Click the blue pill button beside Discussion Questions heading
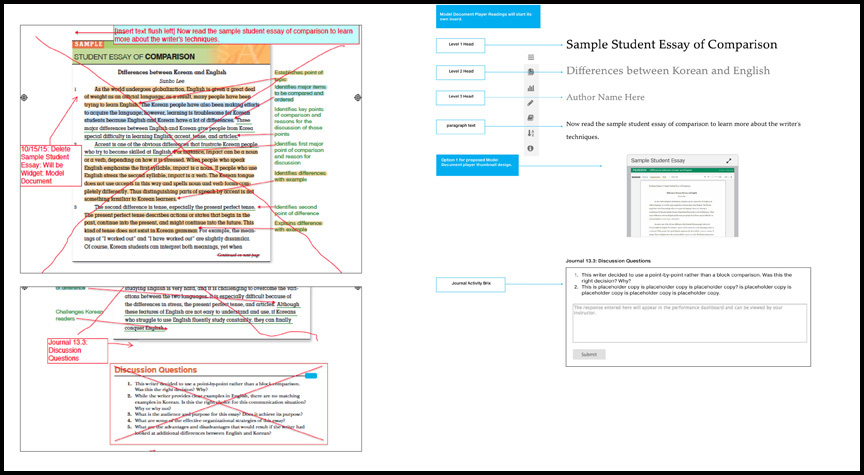This screenshot has height=475, width=864. click(x=311, y=376)
